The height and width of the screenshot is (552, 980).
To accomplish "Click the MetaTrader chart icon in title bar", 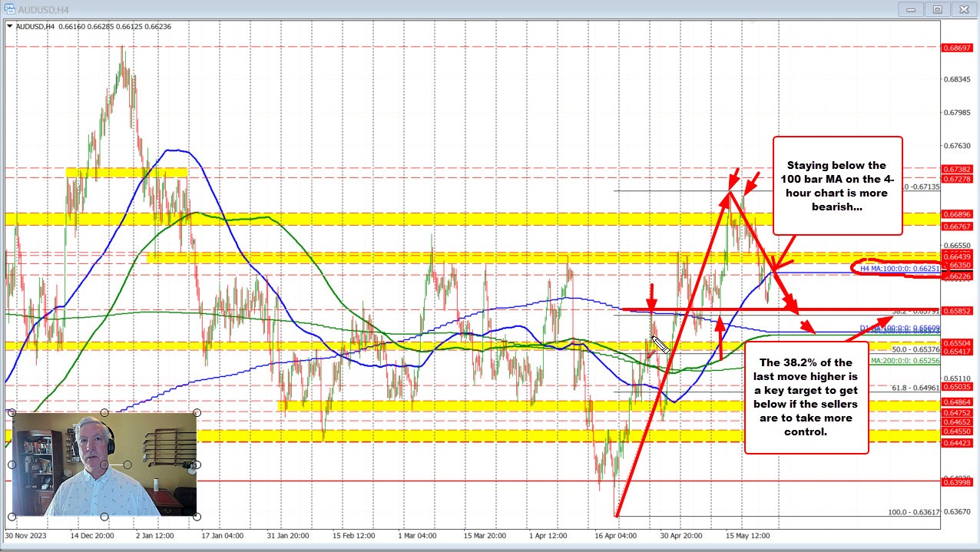I will point(11,9).
